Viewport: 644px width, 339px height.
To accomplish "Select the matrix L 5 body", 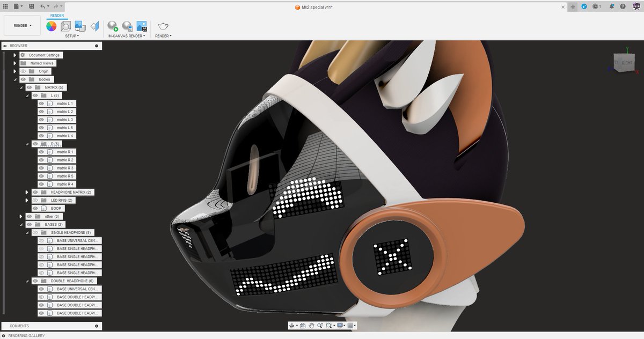I will point(65,128).
